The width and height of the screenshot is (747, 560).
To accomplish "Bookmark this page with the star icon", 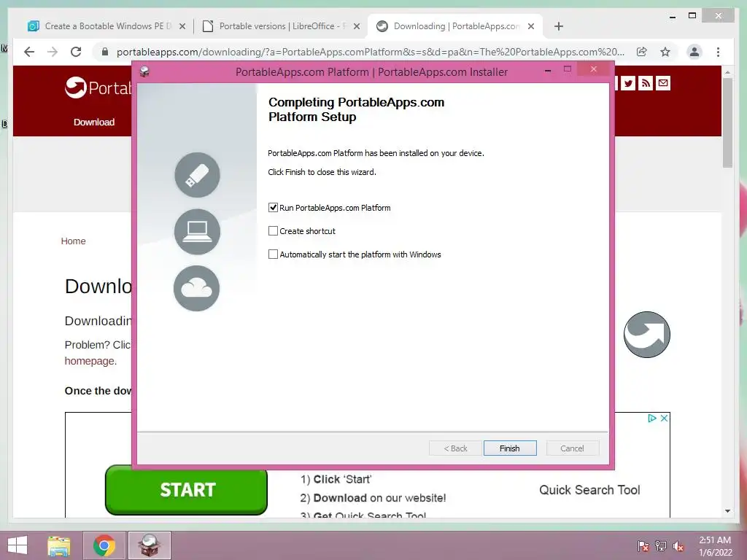I will [665, 52].
